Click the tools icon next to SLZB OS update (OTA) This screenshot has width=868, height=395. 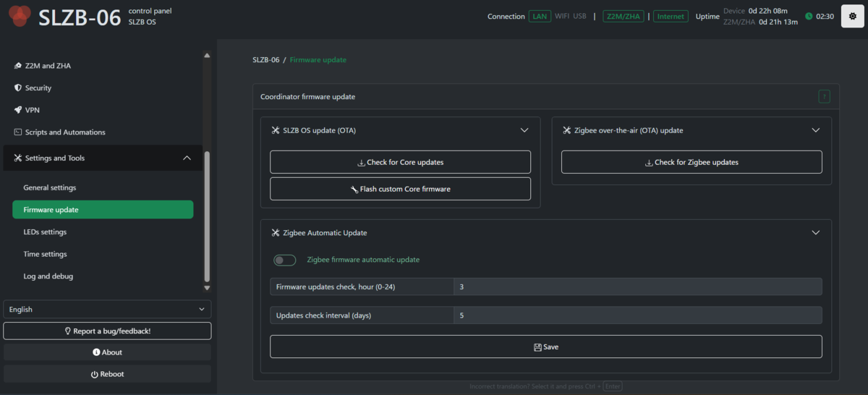coord(276,131)
